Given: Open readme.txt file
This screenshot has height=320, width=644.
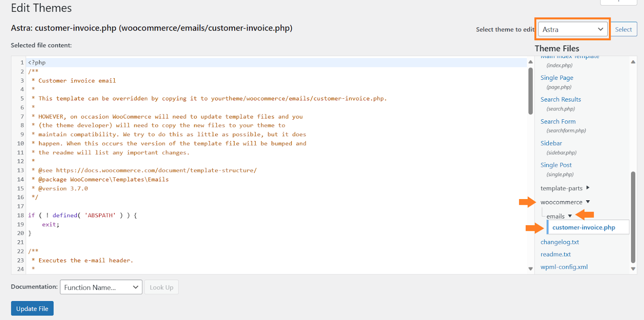Looking at the screenshot, I should tap(555, 254).
